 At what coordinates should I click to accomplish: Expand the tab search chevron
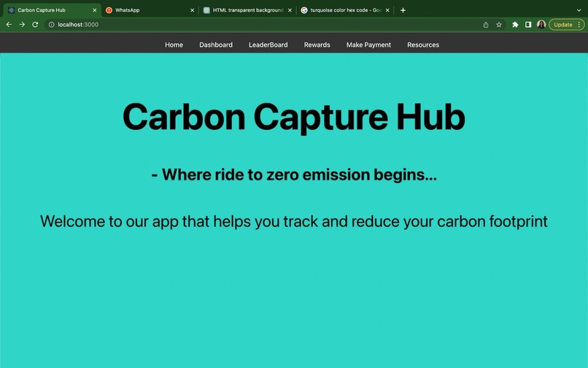(x=579, y=10)
